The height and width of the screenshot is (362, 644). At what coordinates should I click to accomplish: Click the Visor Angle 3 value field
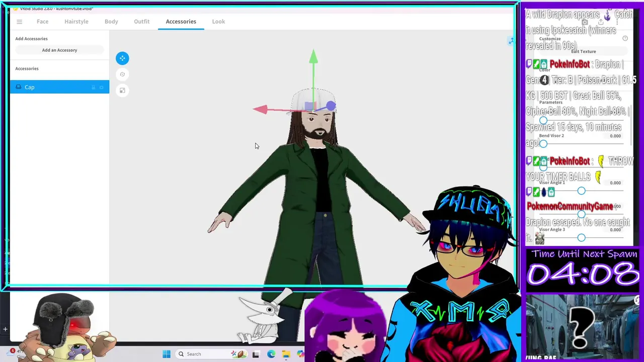pos(615,230)
